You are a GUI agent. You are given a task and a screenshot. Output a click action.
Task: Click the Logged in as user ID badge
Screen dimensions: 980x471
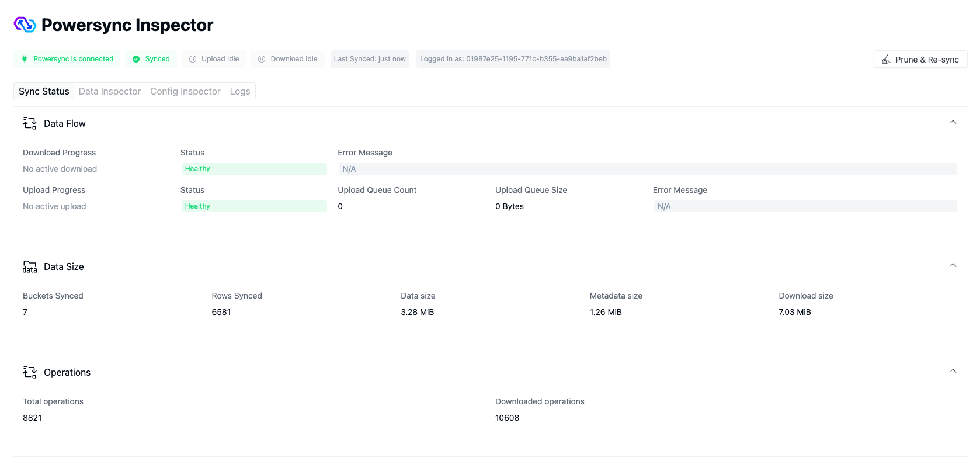[x=513, y=59]
